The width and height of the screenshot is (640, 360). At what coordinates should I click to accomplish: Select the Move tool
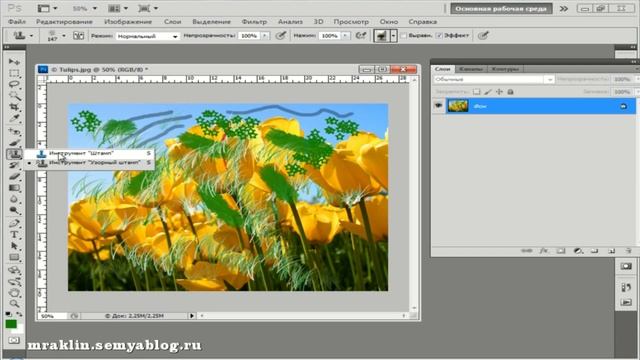[x=14, y=62]
